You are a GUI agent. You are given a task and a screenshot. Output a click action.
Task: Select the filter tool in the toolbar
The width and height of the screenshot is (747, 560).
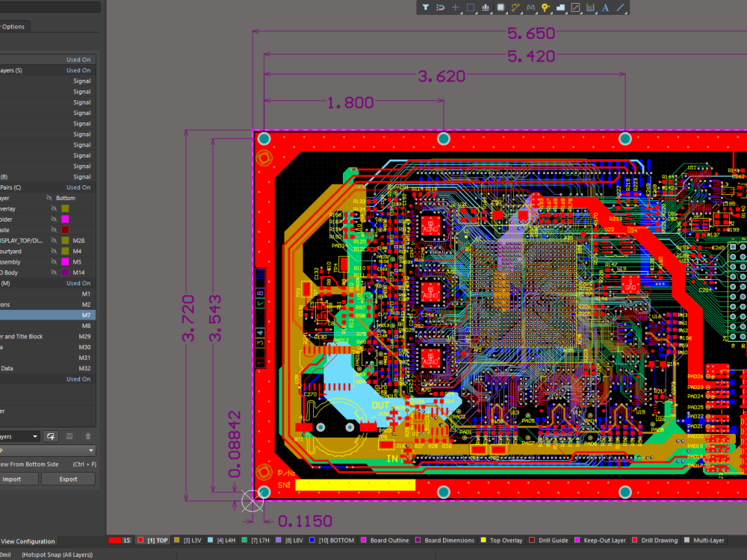click(x=426, y=7)
